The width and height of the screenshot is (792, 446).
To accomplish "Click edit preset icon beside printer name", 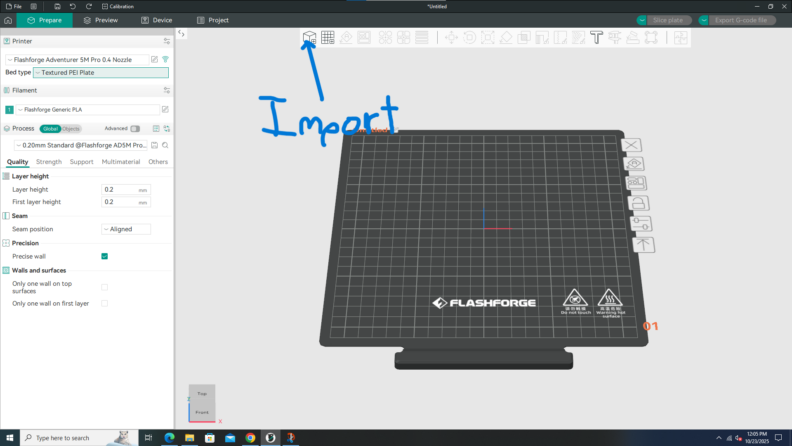I will click(155, 60).
